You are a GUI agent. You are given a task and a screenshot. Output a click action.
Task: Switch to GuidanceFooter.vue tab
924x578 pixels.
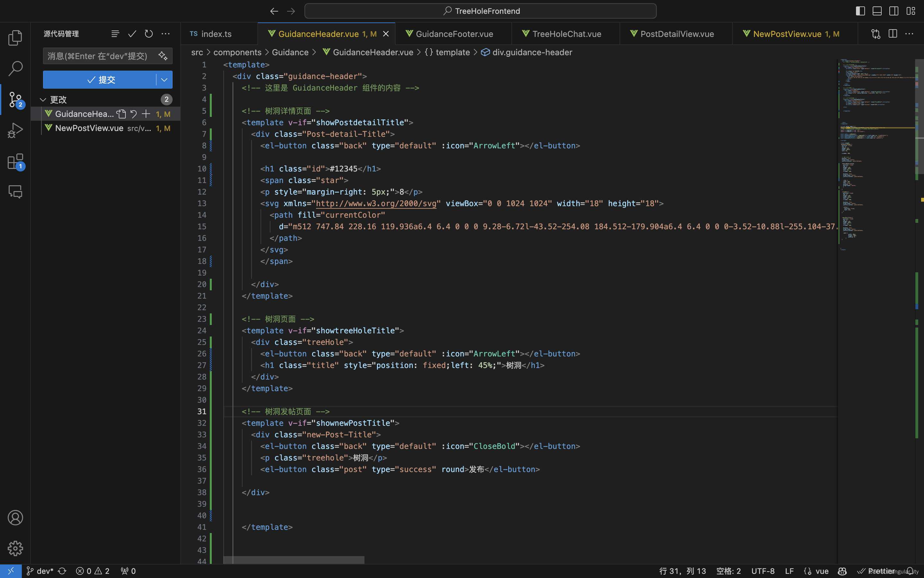click(x=454, y=34)
